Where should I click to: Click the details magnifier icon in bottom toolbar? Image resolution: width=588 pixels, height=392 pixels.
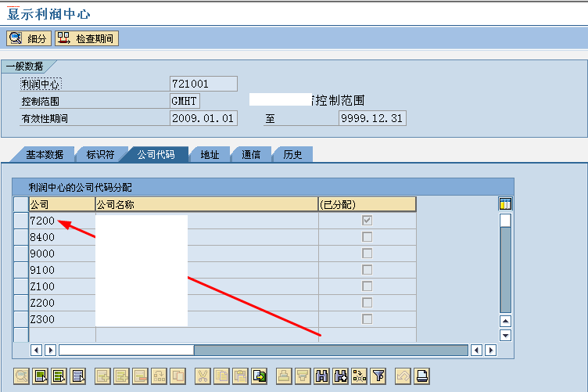(21, 376)
